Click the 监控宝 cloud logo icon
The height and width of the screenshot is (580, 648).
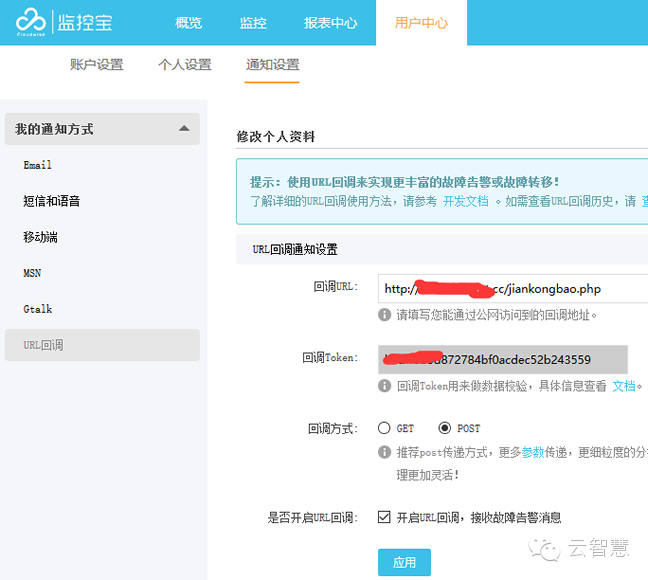[x=31, y=21]
